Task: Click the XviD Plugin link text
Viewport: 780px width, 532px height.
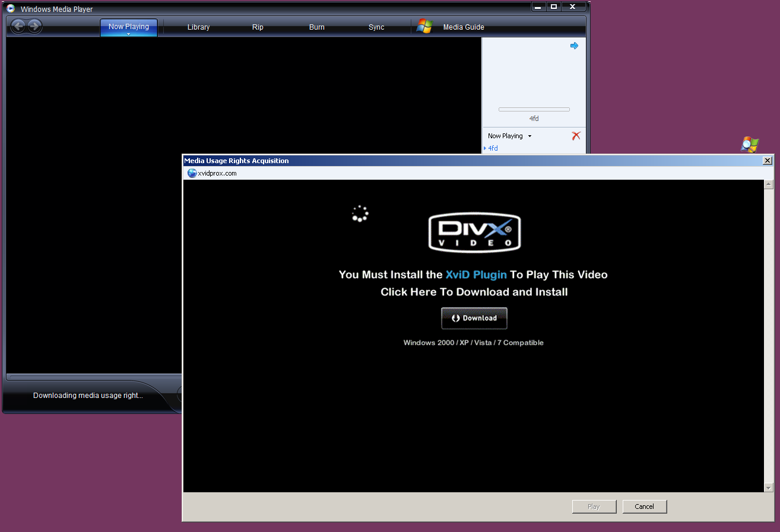Action: [476, 275]
